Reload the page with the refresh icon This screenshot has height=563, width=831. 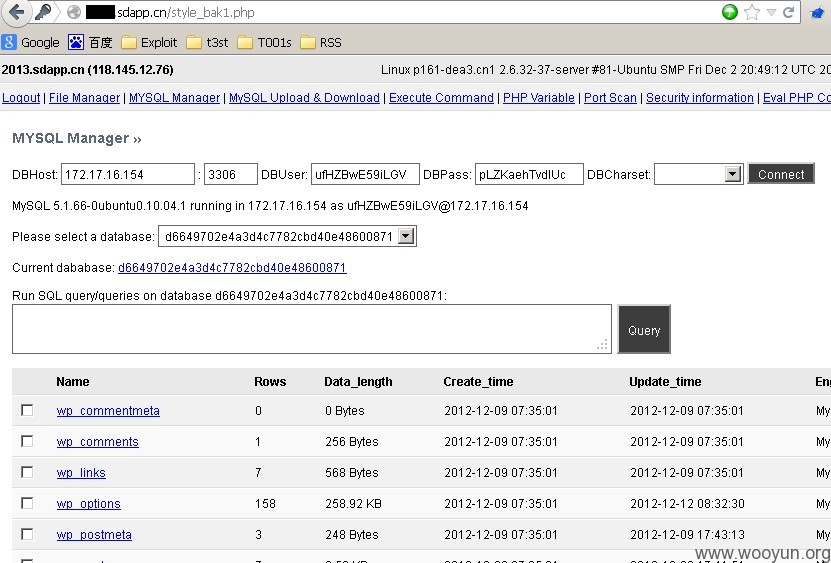(789, 12)
